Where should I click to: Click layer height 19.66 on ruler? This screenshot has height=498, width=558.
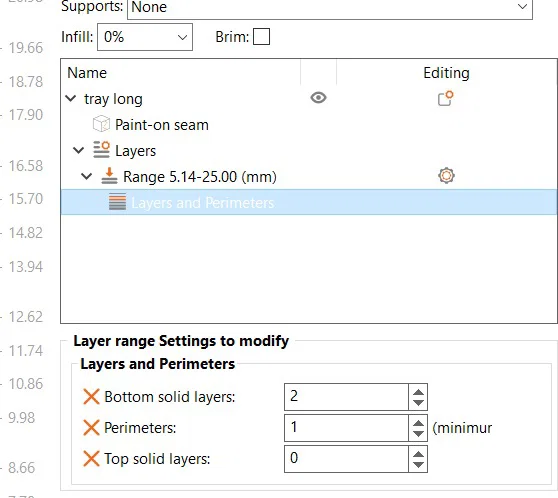[25, 48]
